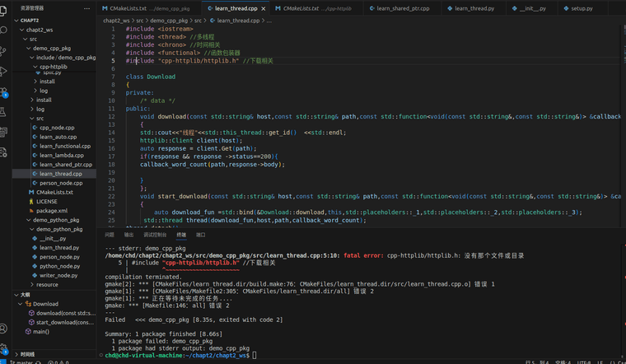Image resolution: width=626 pixels, height=364 pixels.
Task: Open the Run and Debug view
Action: pos(3,71)
